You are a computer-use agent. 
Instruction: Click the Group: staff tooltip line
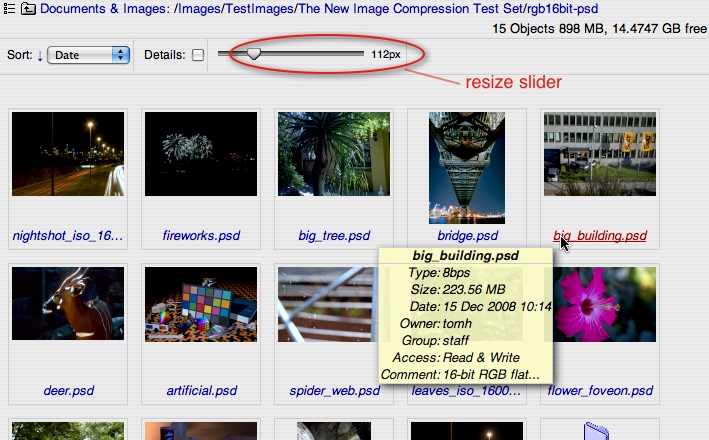click(435, 340)
